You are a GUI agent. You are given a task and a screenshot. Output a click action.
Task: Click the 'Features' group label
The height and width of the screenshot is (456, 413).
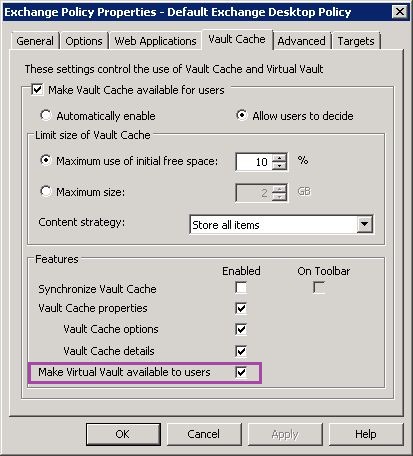tap(57, 259)
